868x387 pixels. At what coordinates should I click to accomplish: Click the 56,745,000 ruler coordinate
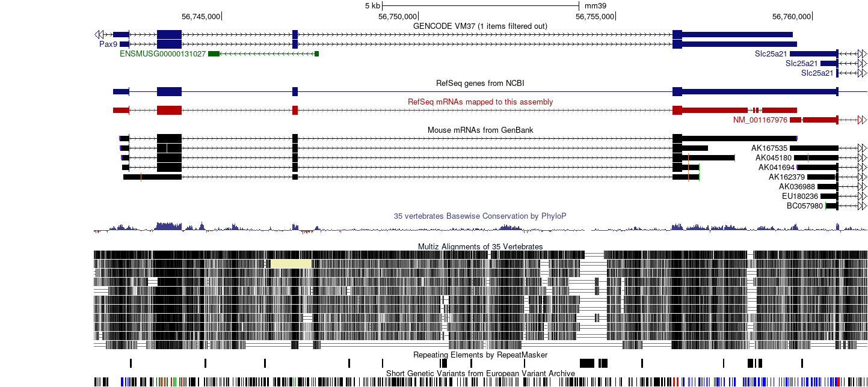click(201, 16)
